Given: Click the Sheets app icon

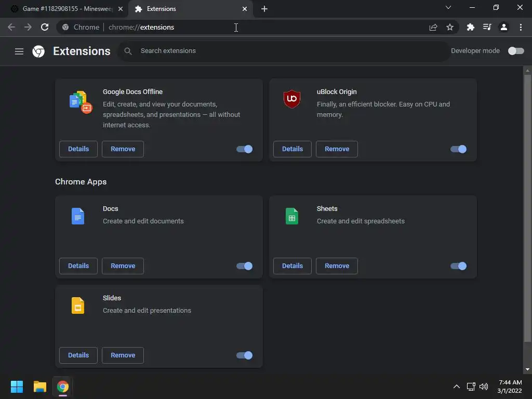Looking at the screenshot, I should click(x=292, y=216).
